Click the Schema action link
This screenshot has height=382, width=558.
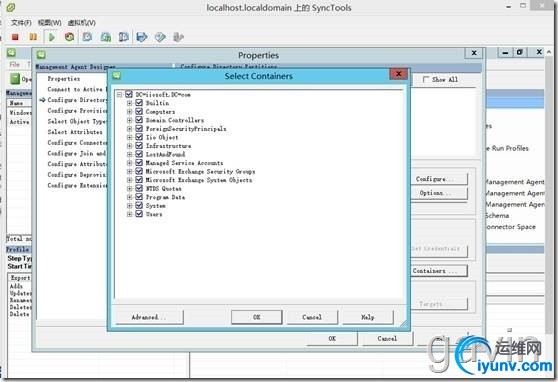497,215
